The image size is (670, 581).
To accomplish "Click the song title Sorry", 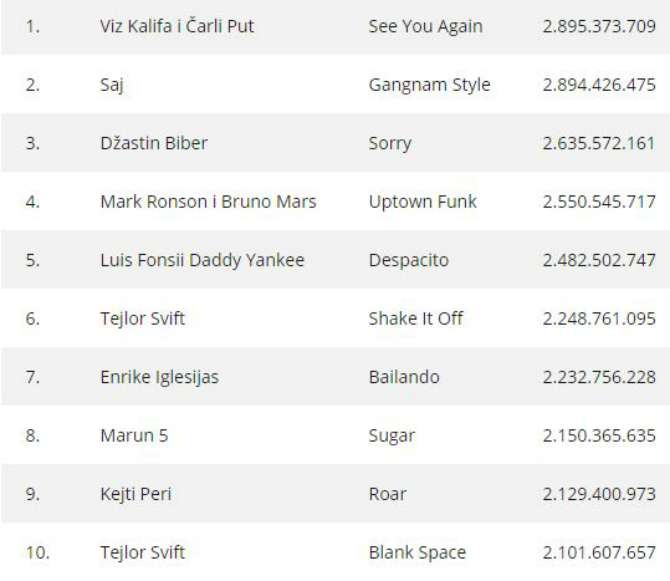I will [390, 144].
